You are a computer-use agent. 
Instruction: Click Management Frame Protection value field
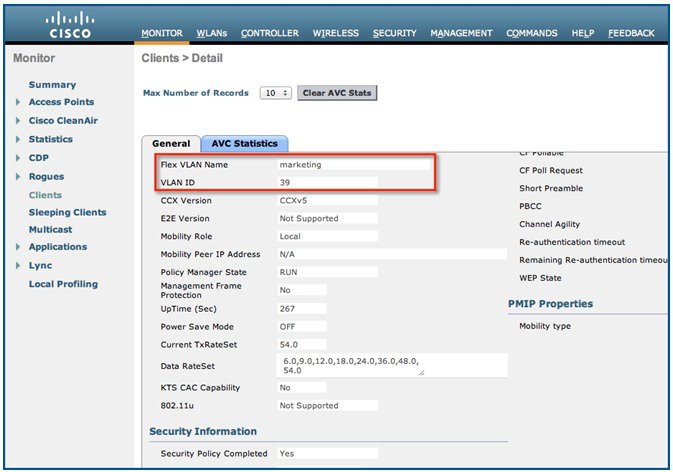click(302, 290)
